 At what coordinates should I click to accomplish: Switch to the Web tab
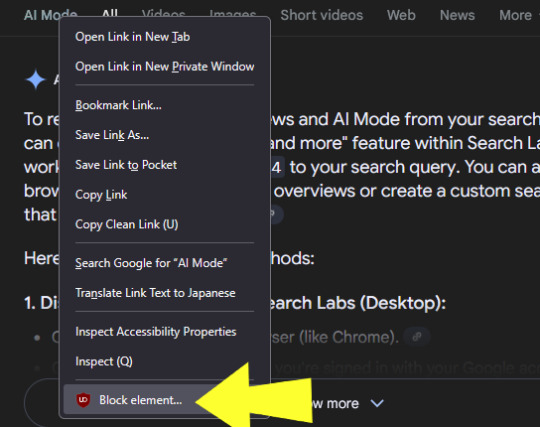(401, 15)
